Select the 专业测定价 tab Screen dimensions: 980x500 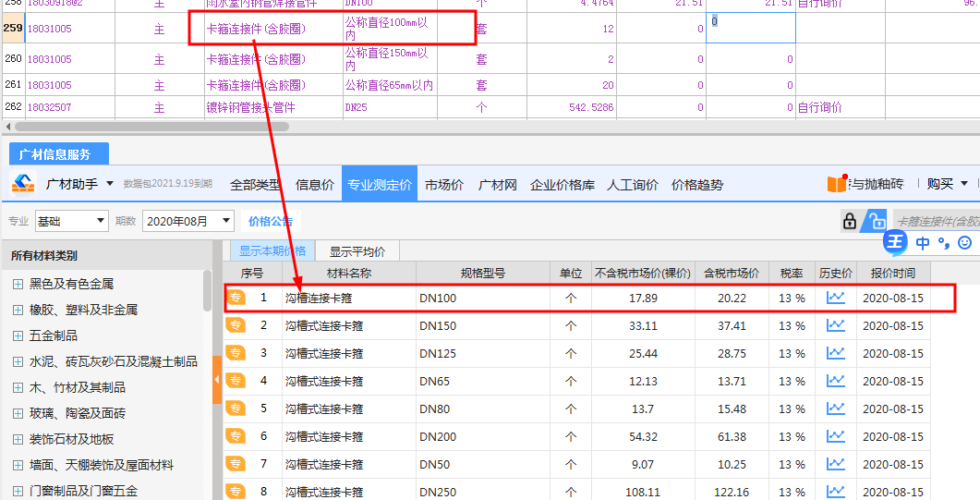380,184
